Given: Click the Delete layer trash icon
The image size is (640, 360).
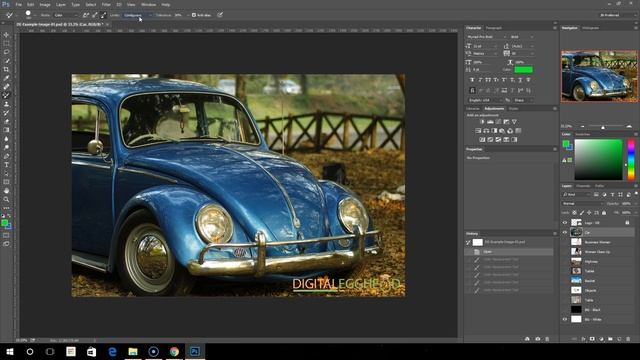Looking at the screenshot, I should [629, 339].
